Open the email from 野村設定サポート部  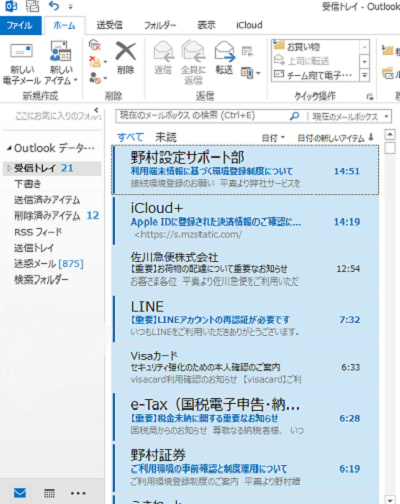(245, 170)
